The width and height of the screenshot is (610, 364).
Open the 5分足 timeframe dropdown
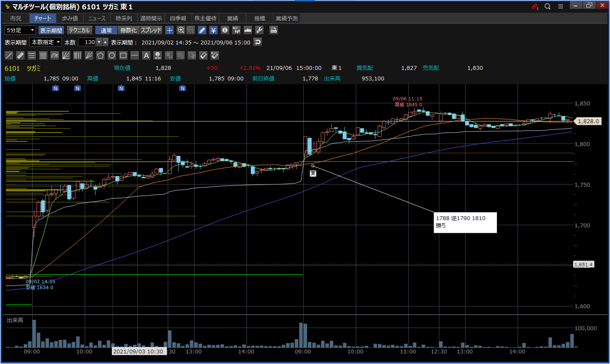pyautogui.click(x=20, y=30)
